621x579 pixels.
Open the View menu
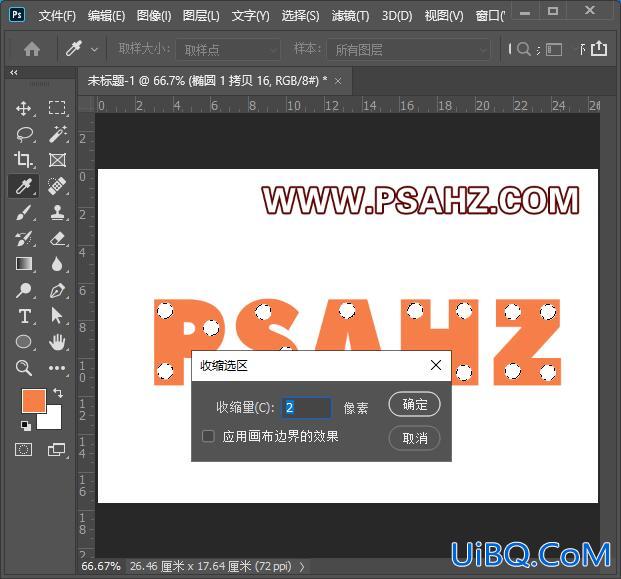coord(444,16)
